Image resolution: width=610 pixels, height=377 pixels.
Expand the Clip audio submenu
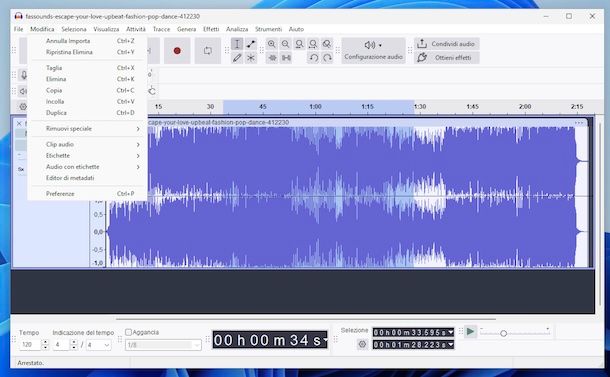pos(88,144)
